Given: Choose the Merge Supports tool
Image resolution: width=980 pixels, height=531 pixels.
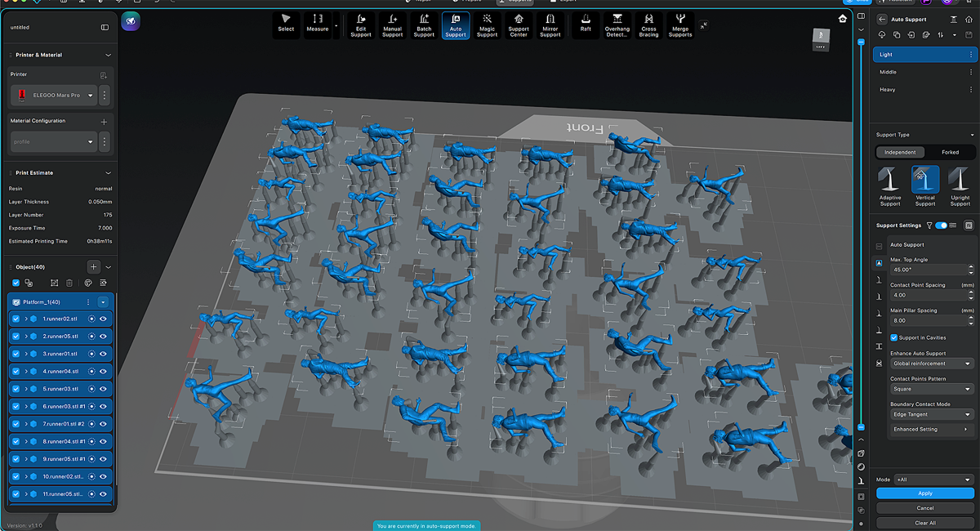Looking at the screenshot, I should pyautogui.click(x=680, y=25).
